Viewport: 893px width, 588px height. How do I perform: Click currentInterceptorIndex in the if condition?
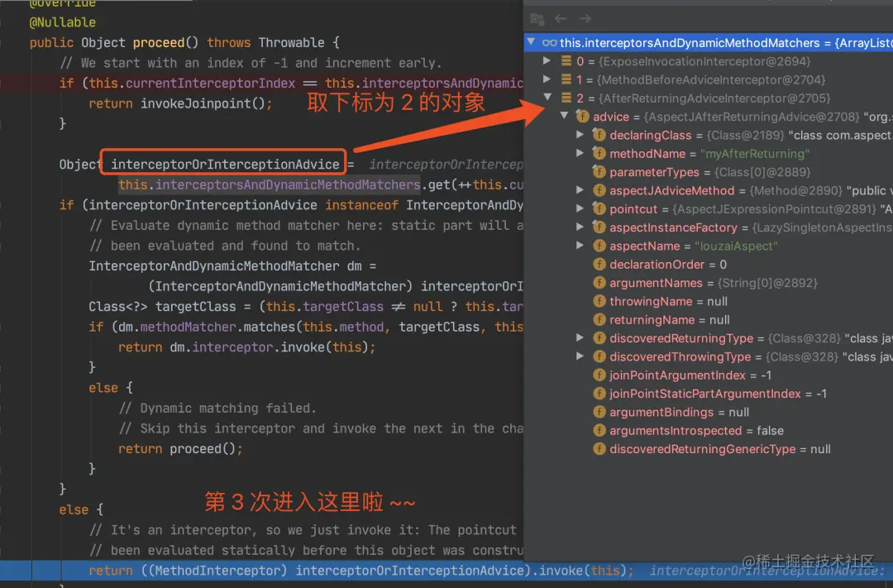tap(210, 84)
